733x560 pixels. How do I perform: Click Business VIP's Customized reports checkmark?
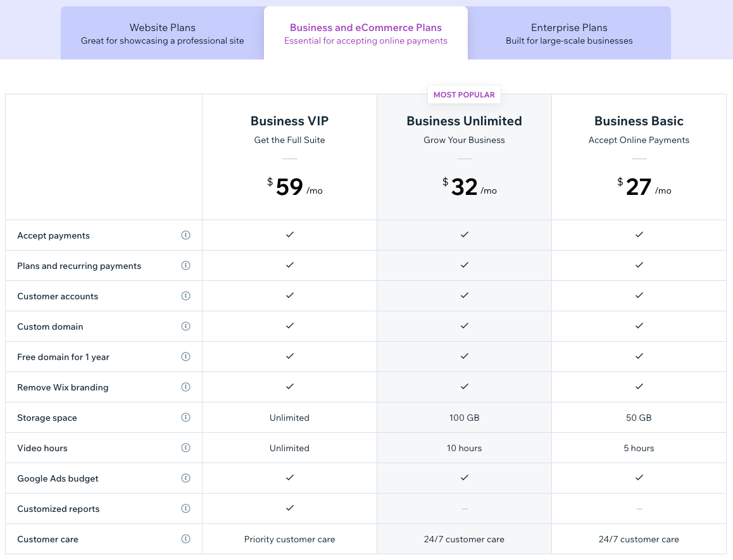point(289,508)
